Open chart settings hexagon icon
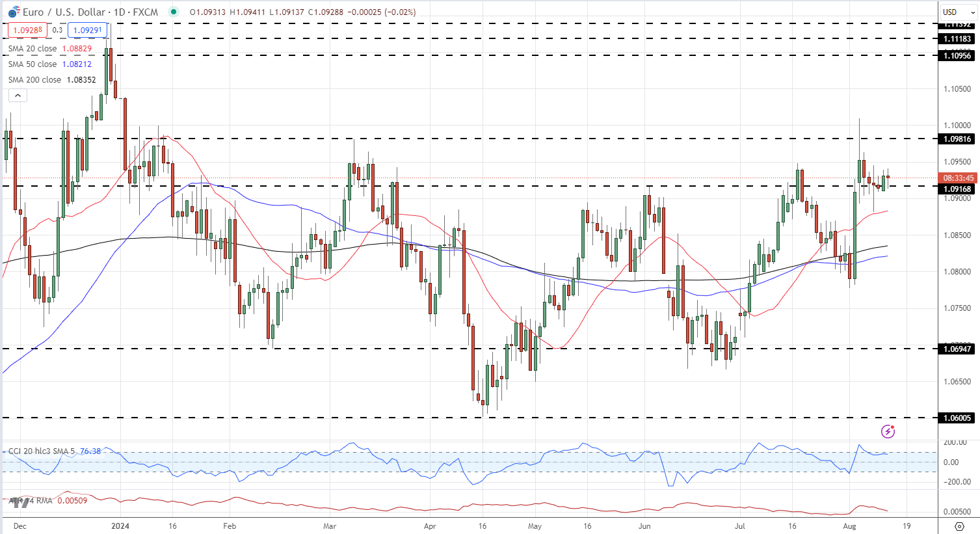The width and height of the screenshot is (980, 534). pyautogui.click(x=959, y=526)
